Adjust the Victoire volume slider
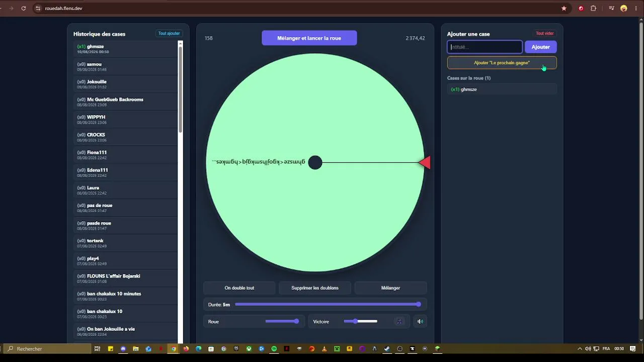This screenshot has height=362, width=644. 360,321
